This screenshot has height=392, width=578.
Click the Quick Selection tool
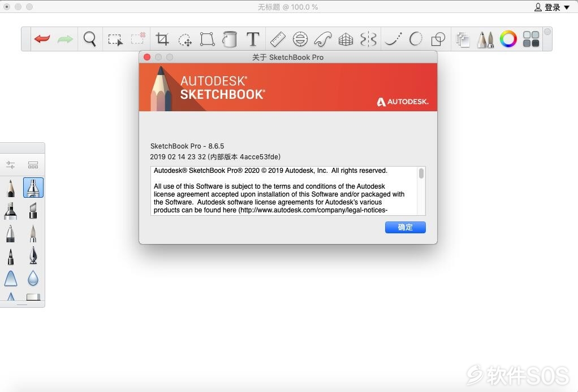tap(139, 38)
